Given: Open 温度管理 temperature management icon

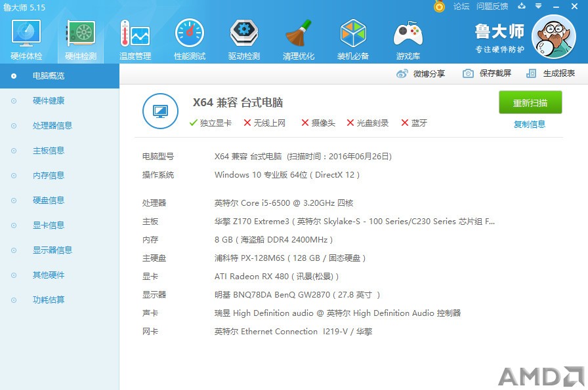Looking at the screenshot, I should tap(135, 33).
